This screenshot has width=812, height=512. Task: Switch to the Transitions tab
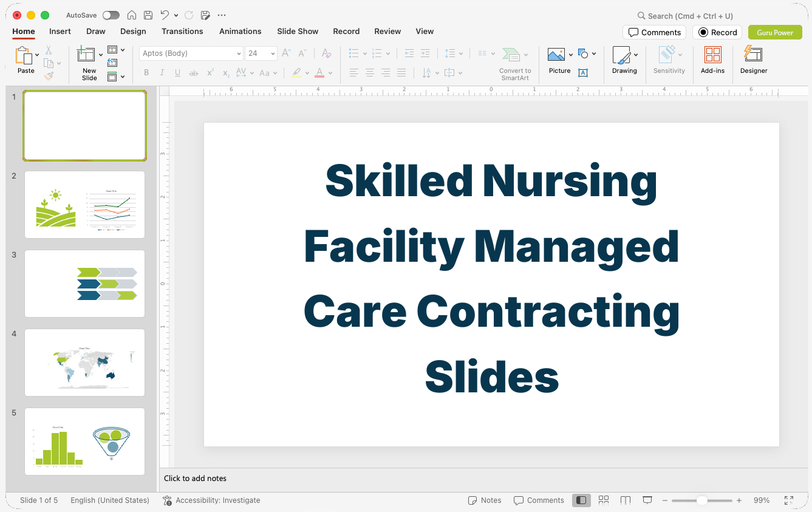182,31
